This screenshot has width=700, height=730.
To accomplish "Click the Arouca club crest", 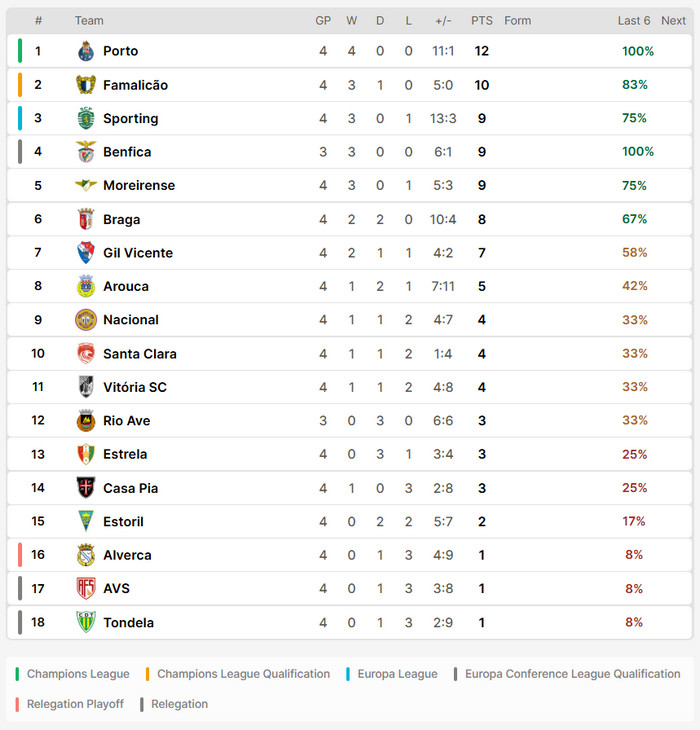I will (86, 286).
